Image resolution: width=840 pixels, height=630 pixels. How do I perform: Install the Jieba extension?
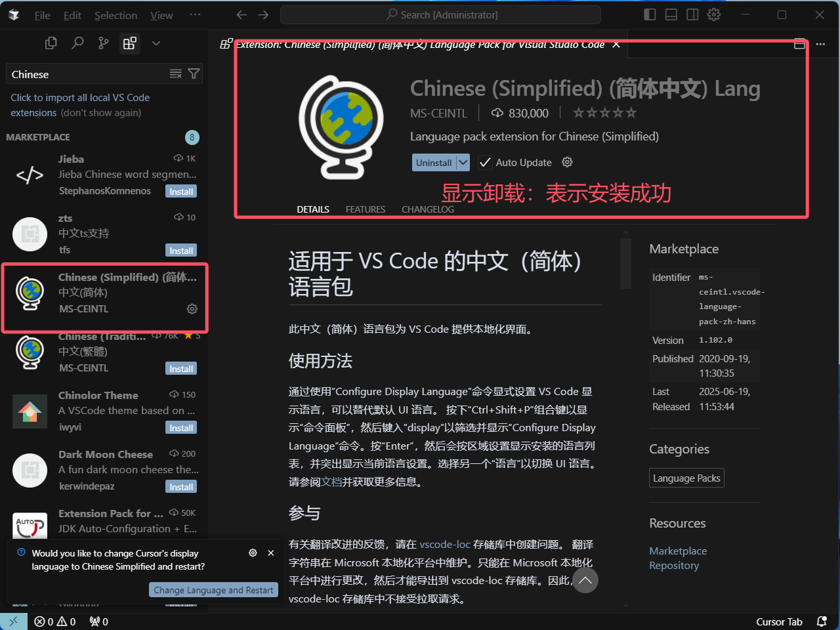(181, 192)
